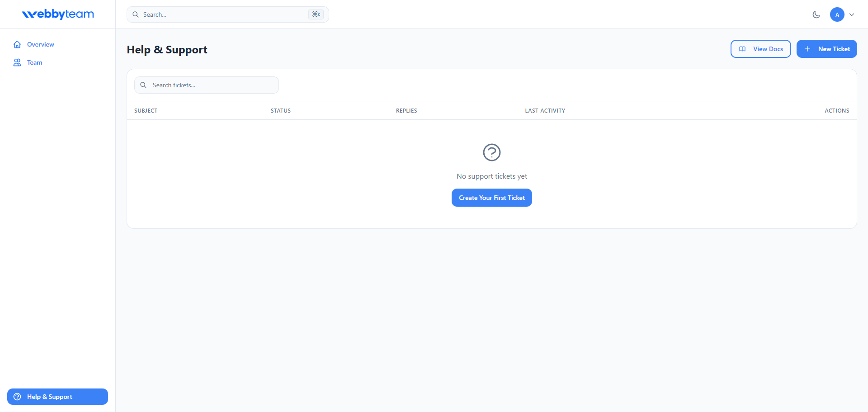Expand the account dropdown chevron
Screen dimensions: 868x412
852,14
